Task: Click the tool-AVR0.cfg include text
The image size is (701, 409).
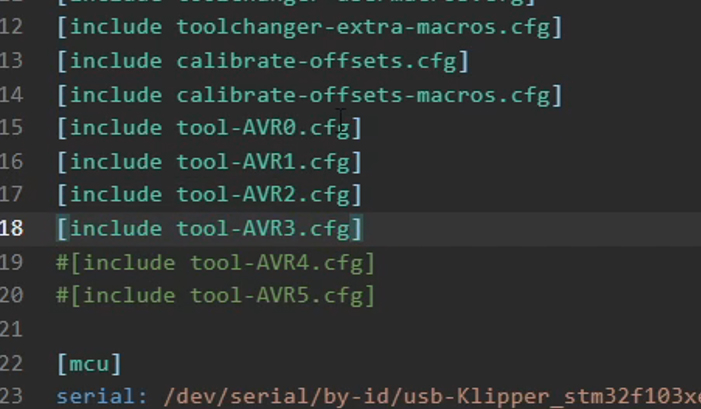Action: (x=209, y=128)
